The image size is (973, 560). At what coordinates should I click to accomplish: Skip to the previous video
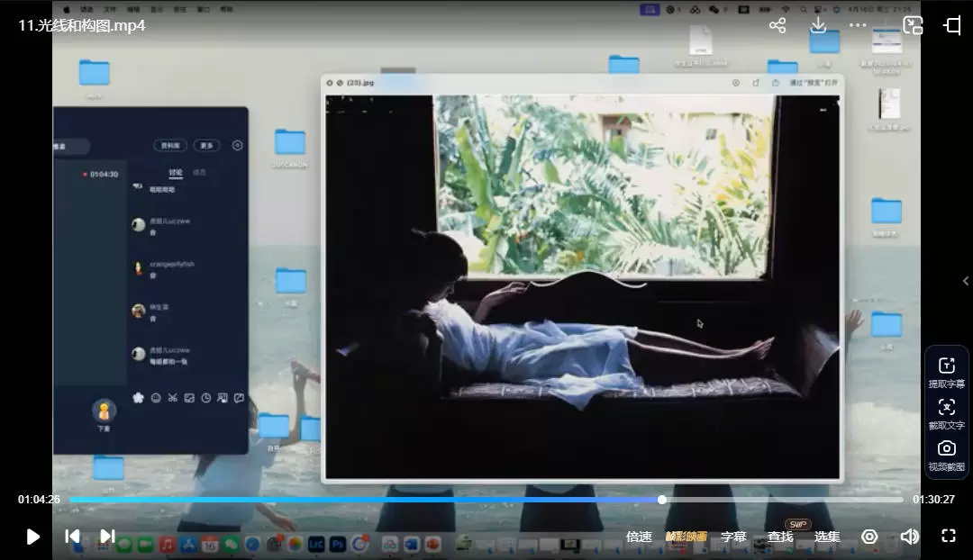(x=72, y=537)
